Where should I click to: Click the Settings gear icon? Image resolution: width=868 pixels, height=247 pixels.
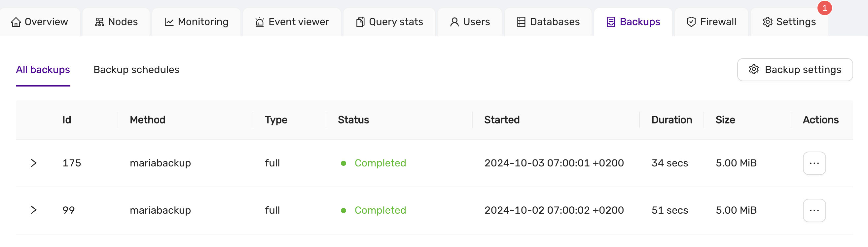click(767, 22)
